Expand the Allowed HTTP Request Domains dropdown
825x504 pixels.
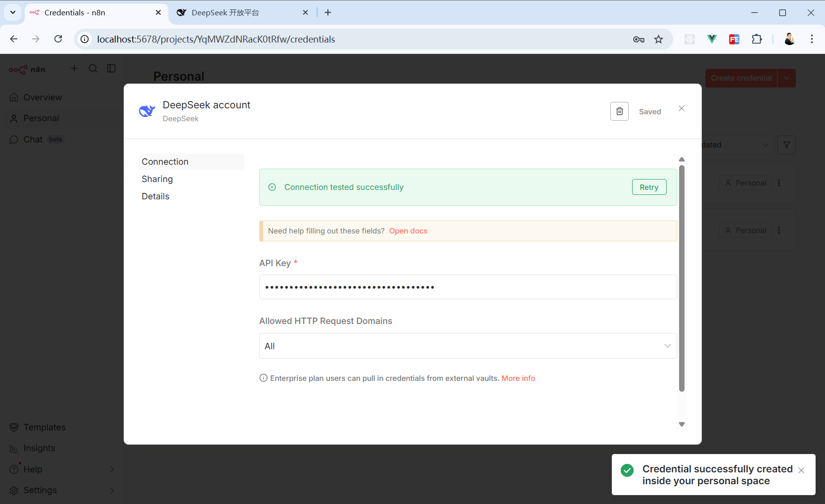click(467, 346)
